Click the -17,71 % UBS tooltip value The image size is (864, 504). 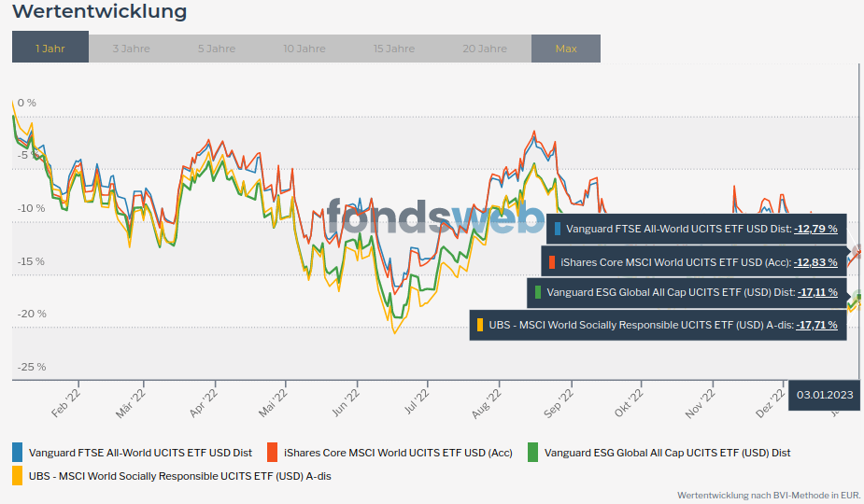click(x=816, y=326)
